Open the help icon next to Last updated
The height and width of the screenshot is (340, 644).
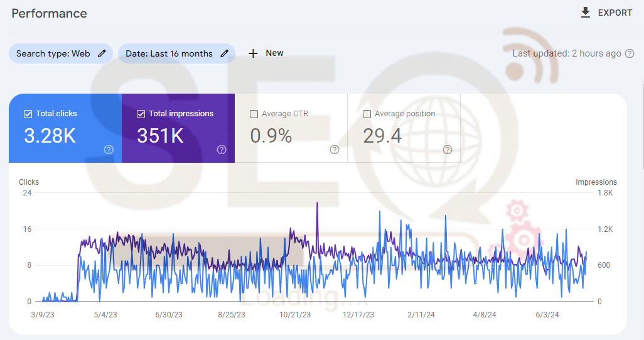pos(630,53)
